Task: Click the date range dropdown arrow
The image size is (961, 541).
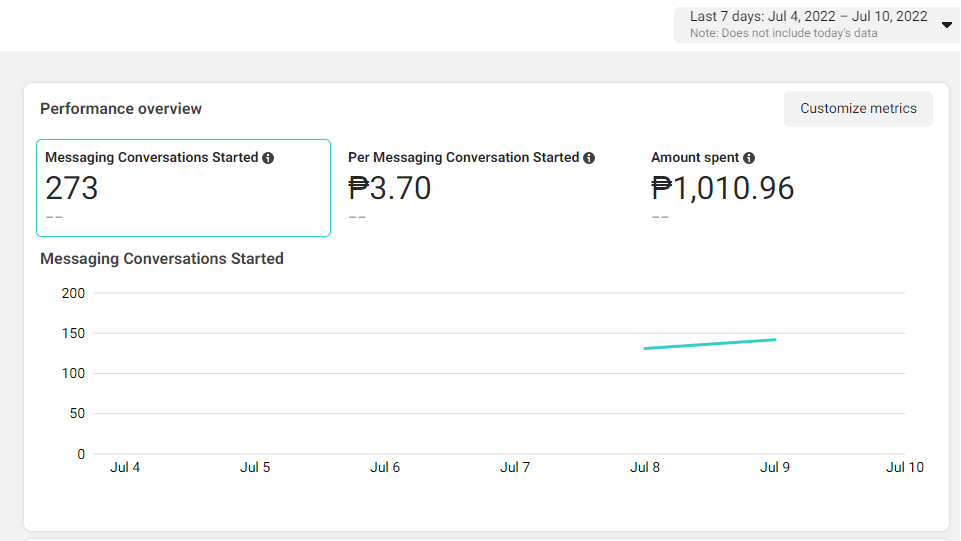Action: click(x=946, y=25)
